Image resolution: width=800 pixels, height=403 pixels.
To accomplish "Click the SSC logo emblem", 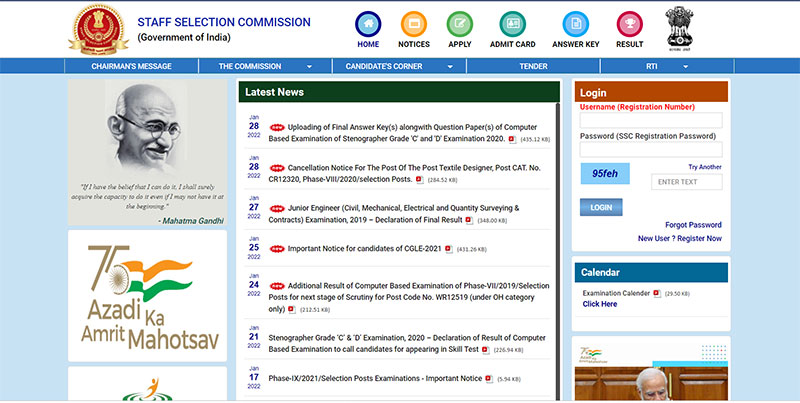I will (98, 29).
